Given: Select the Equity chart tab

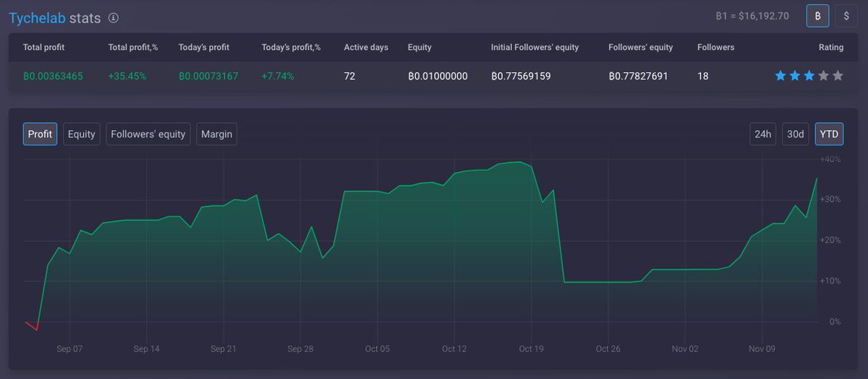Looking at the screenshot, I should (x=82, y=134).
